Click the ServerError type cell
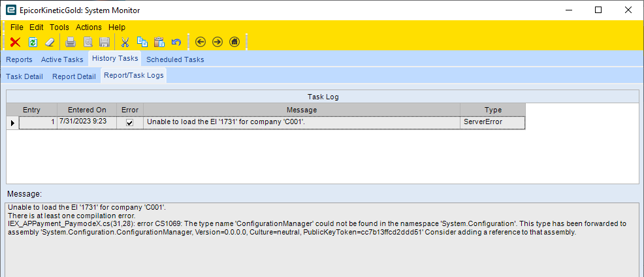The width and height of the screenshot is (644, 277). coord(493,123)
